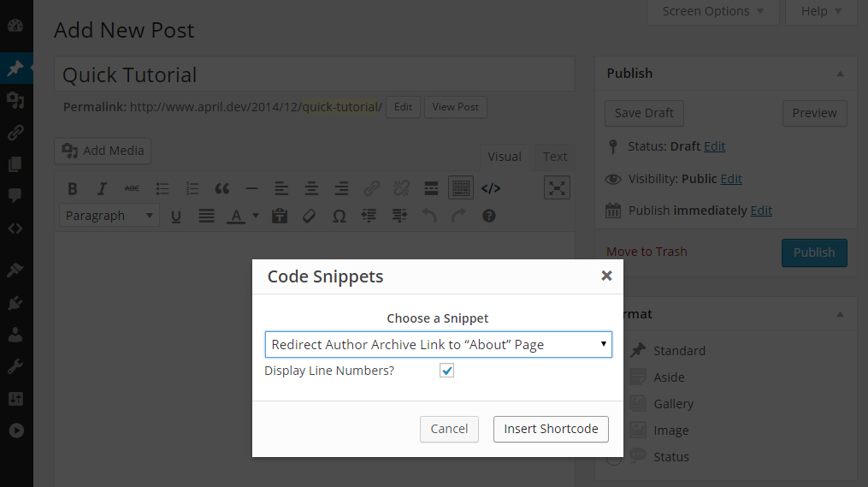Justify the text alignment

click(x=206, y=216)
